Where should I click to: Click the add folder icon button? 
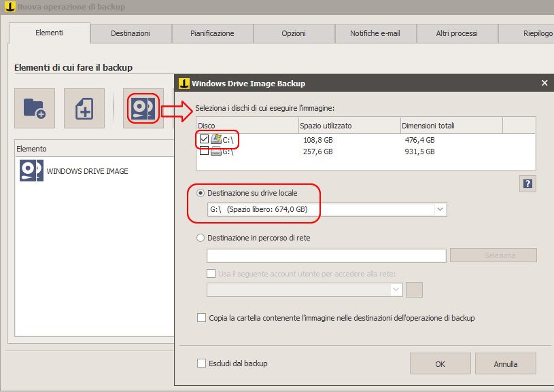point(35,108)
